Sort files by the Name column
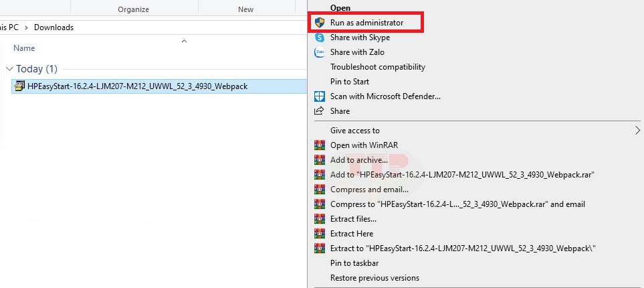 24,48
